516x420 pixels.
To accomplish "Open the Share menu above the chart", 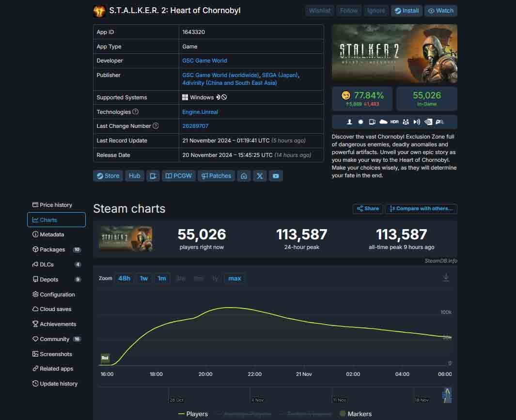I will coord(368,208).
